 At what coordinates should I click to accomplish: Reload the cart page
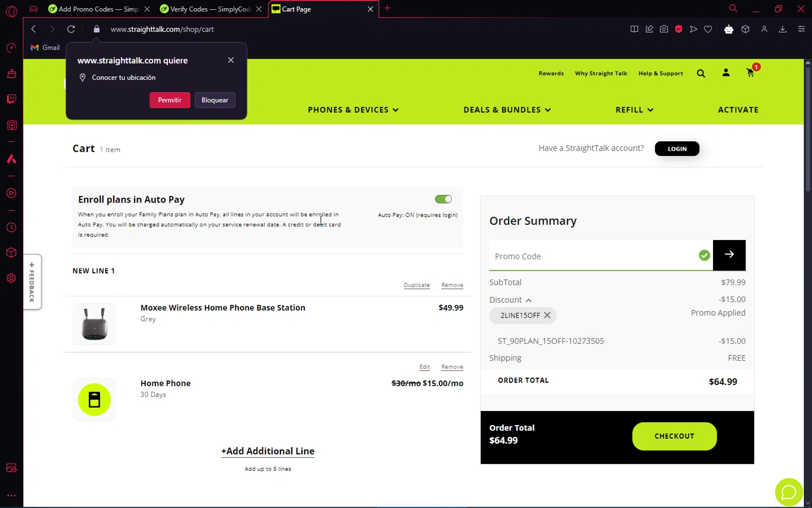coord(71,29)
